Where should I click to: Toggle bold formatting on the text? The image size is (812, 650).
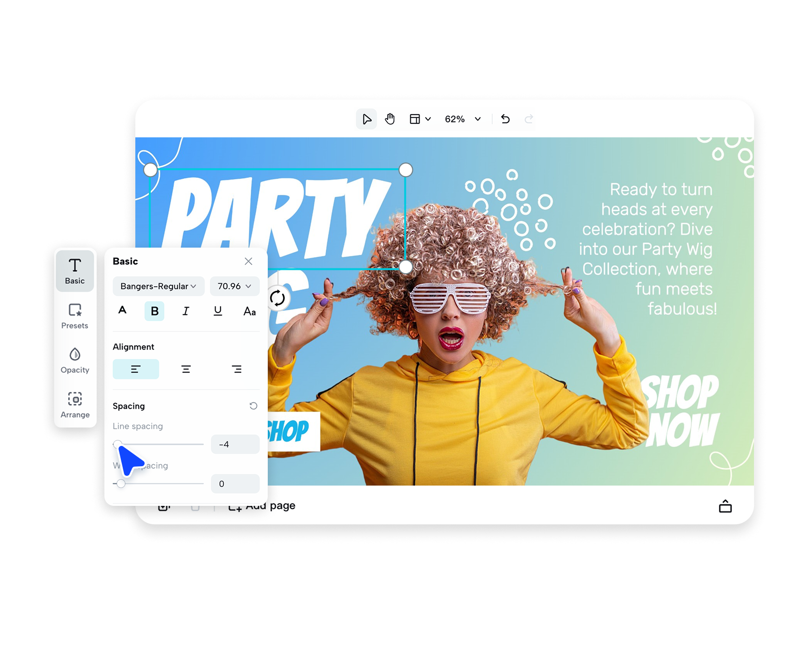[154, 311]
